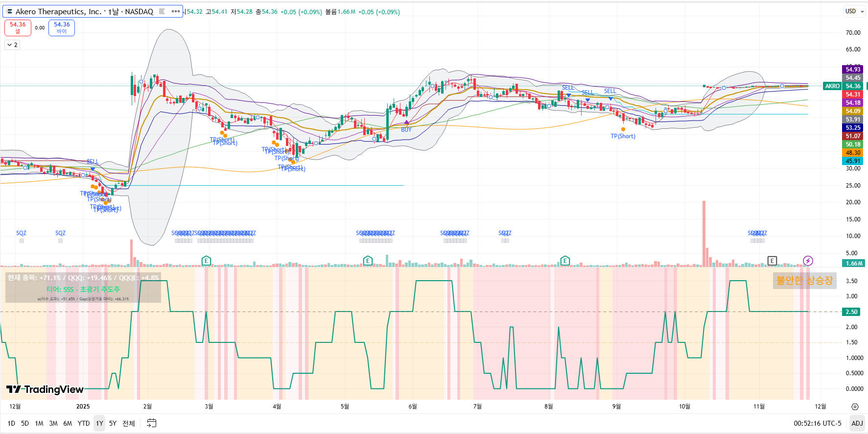The height and width of the screenshot is (434, 868).
Task: Click the 종 54.36 close value in the header
Action: pos(266,12)
